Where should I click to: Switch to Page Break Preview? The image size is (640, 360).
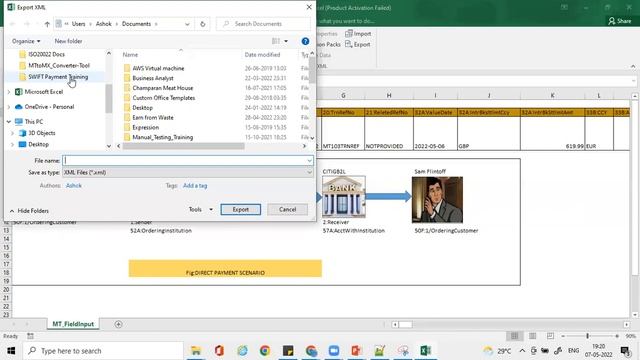pos(550,336)
